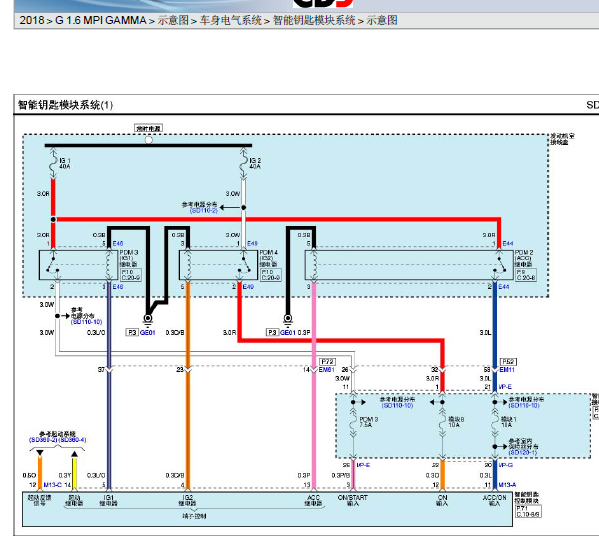599x554 pixels.
Task: Click the ACC 继电器 terminal label
Action: [x=314, y=501]
